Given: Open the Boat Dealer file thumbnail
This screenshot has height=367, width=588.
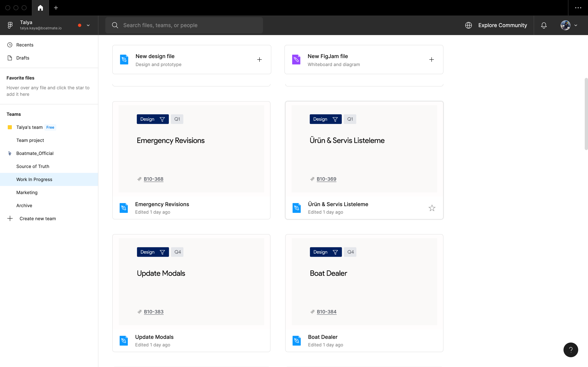Looking at the screenshot, I should [x=364, y=282].
